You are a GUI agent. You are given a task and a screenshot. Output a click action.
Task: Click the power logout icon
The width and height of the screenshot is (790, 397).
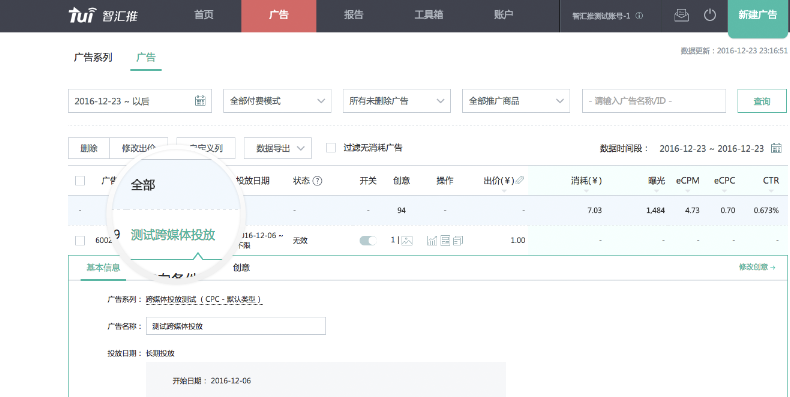coord(709,15)
